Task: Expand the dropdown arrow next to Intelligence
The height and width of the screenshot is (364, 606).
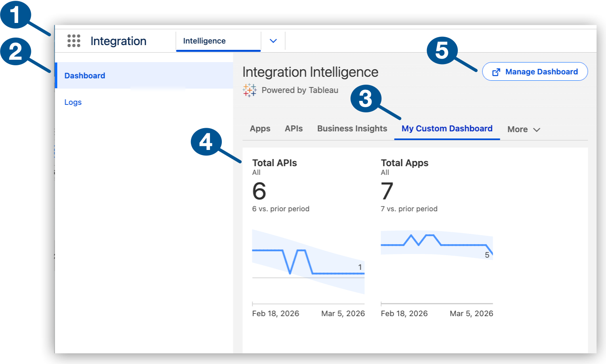Action: click(273, 40)
